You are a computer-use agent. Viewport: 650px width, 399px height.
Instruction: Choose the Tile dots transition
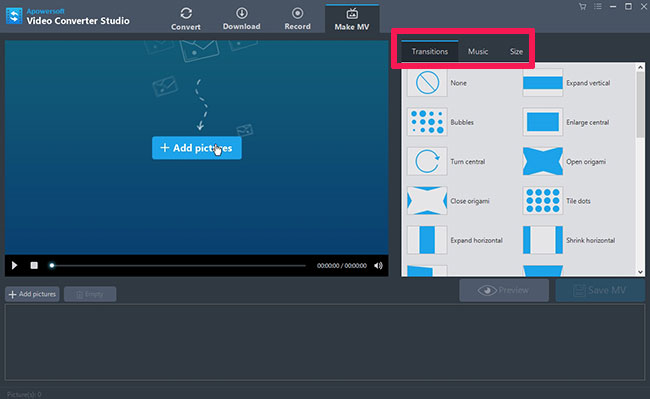543,201
